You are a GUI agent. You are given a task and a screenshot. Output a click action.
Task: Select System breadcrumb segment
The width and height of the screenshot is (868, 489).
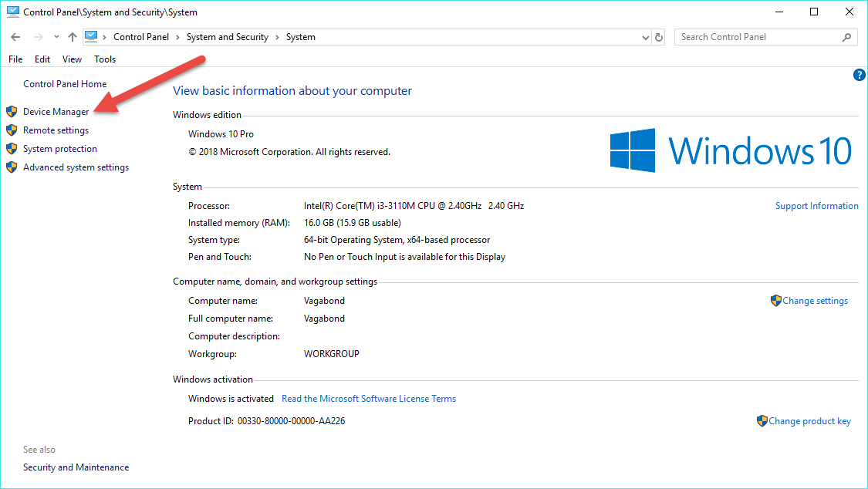tap(301, 37)
